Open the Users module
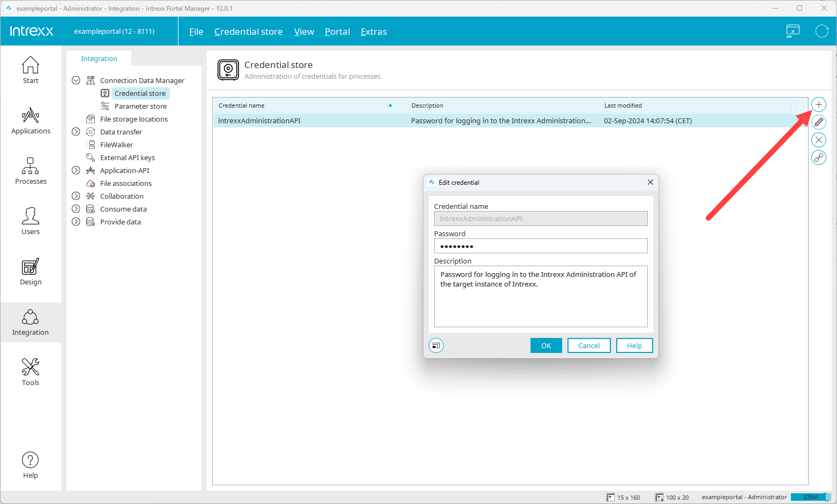Viewport: 837px width, 504px height. pos(31,221)
